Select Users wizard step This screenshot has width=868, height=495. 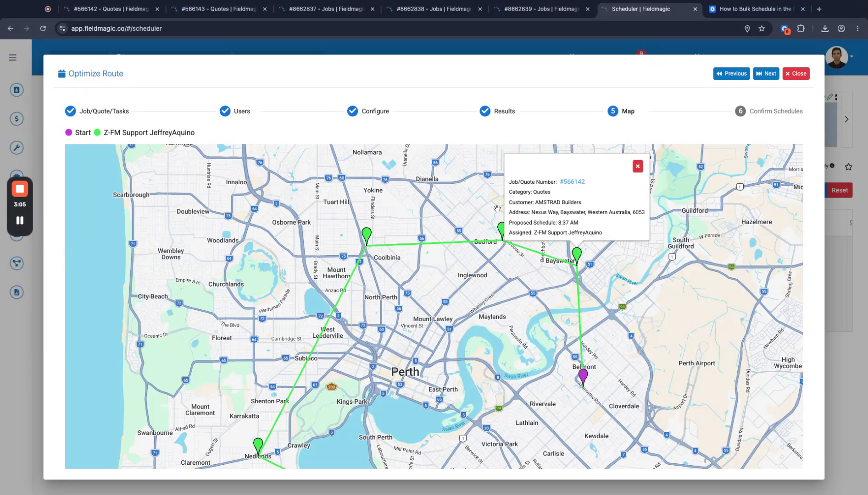click(x=235, y=111)
